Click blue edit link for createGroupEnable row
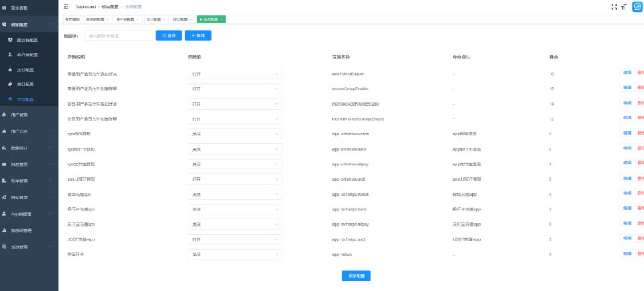The width and height of the screenshot is (644, 291). click(627, 88)
